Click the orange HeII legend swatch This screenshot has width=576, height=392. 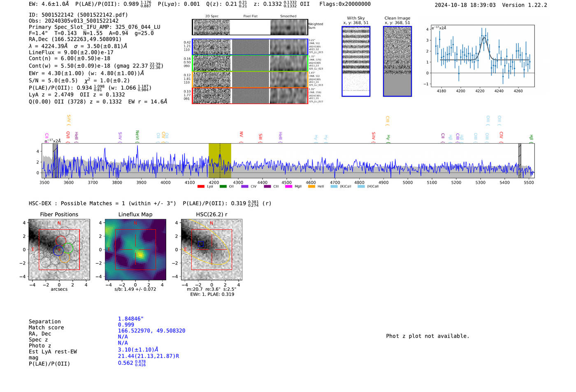[311, 187]
